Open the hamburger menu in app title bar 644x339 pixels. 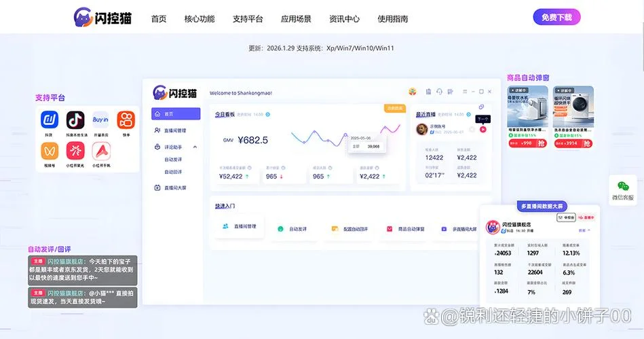point(465,92)
